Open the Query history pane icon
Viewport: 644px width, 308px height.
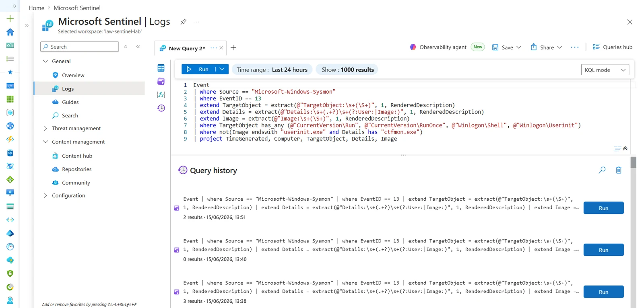[161, 108]
